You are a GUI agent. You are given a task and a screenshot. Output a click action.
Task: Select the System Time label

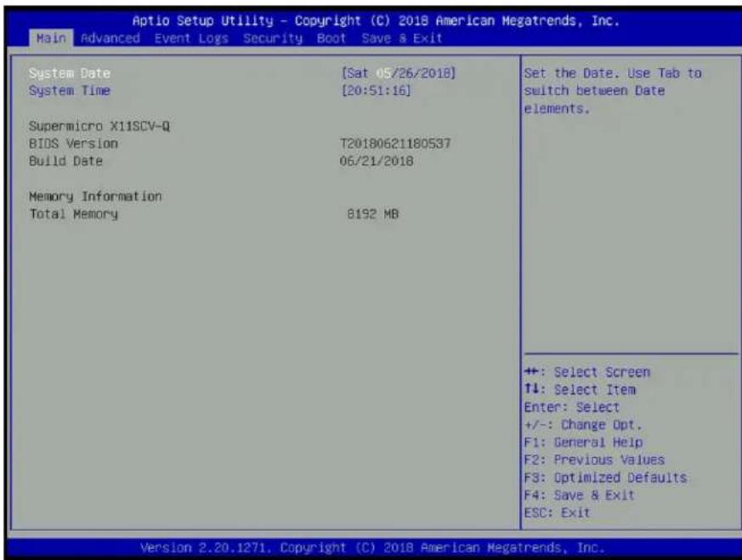70,90
